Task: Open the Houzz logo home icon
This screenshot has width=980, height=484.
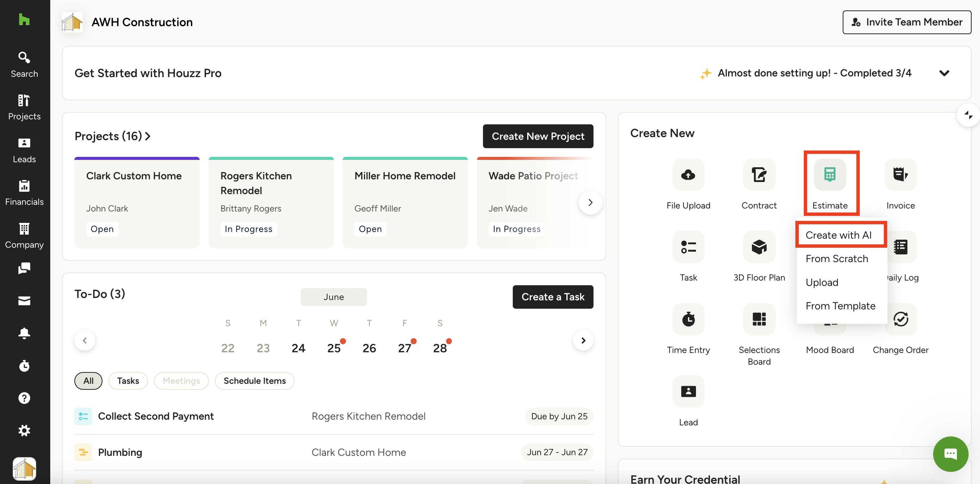Action: point(24,19)
